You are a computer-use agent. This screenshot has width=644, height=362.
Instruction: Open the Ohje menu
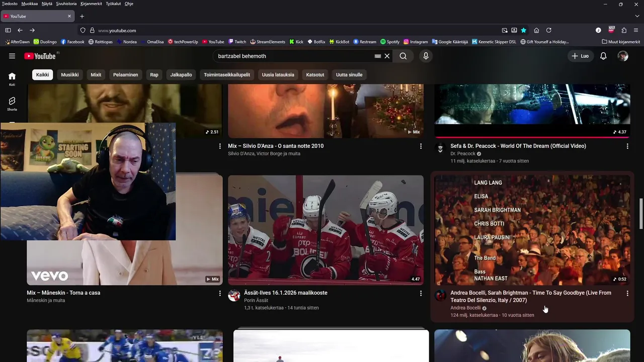tap(129, 4)
